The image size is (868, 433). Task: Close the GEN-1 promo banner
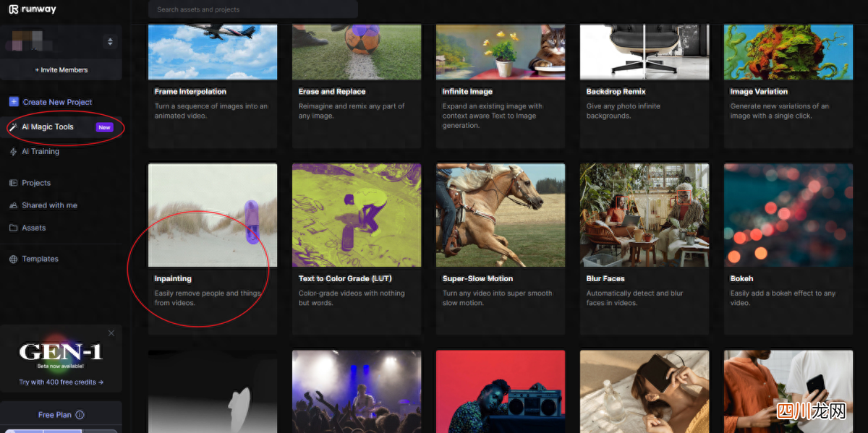click(111, 333)
